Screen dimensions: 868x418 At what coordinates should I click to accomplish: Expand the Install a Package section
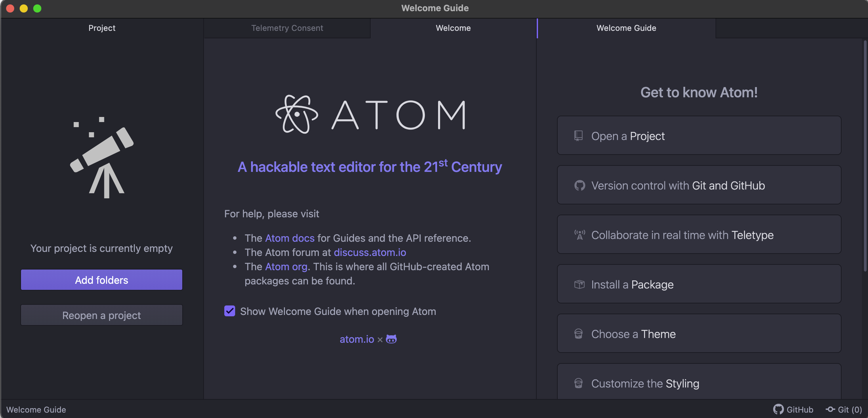699,284
